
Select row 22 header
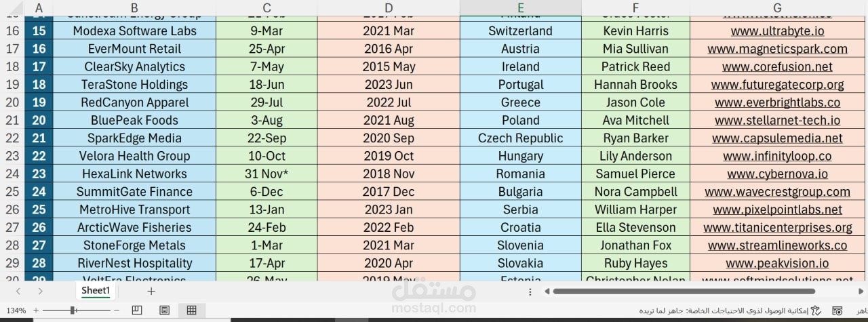(x=12, y=138)
